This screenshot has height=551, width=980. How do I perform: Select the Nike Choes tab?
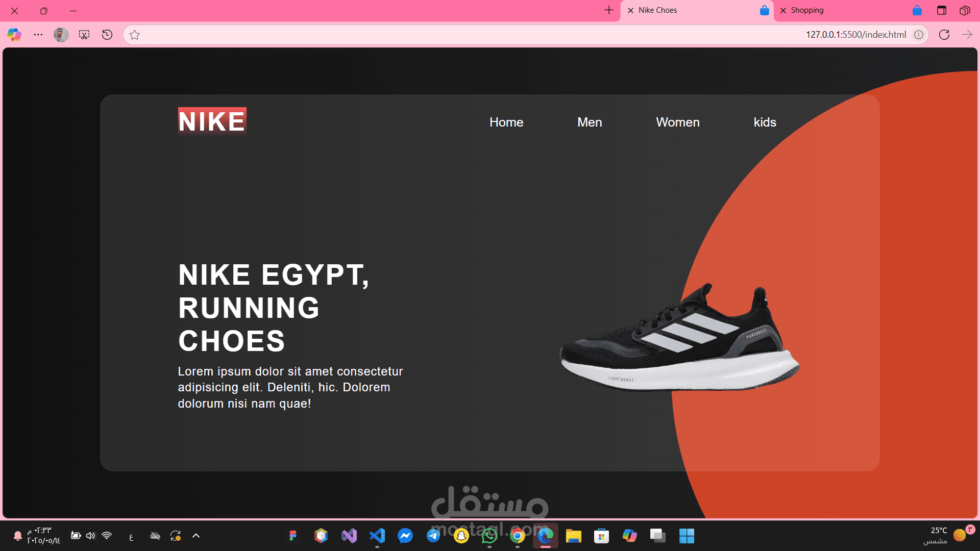click(x=697, y=10)
